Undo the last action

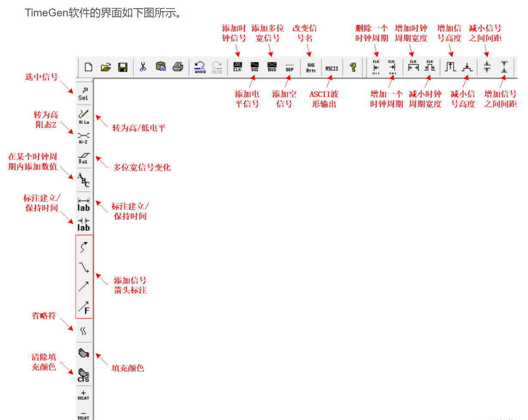pyautogui.click(x=200, y=67)
